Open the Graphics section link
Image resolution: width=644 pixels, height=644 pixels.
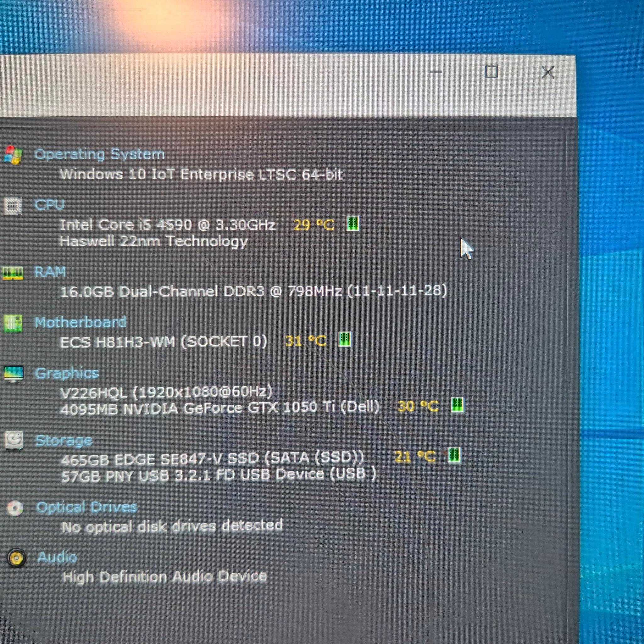(x=67, y=374)
